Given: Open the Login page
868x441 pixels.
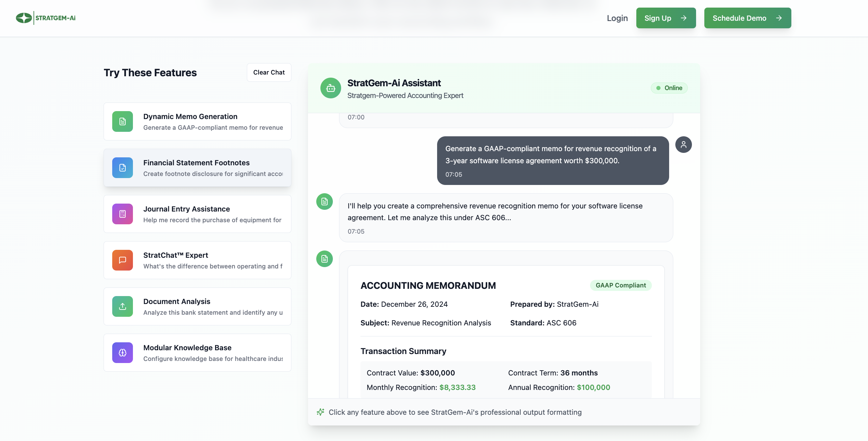Looking at the screenshot, I should pyautogui.click(x=617, y=18).
